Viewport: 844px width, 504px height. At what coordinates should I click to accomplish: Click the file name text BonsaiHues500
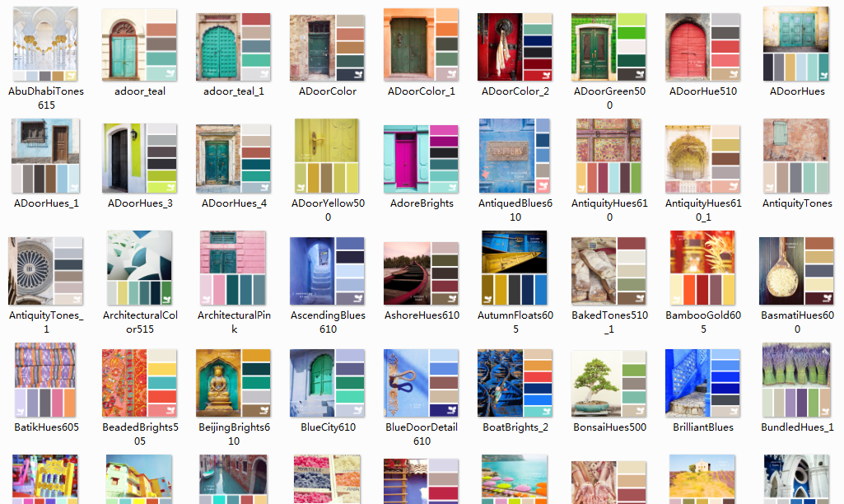click(x=609, y=427)
